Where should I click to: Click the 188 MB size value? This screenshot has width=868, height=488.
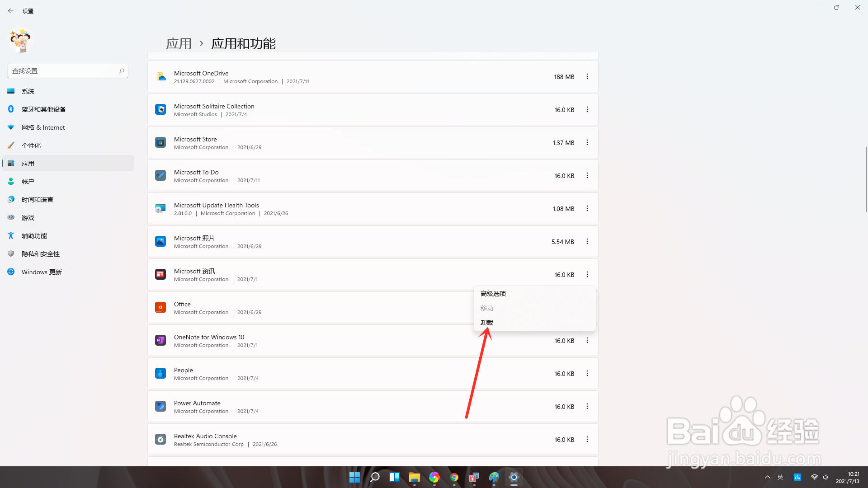click(564, 77)
